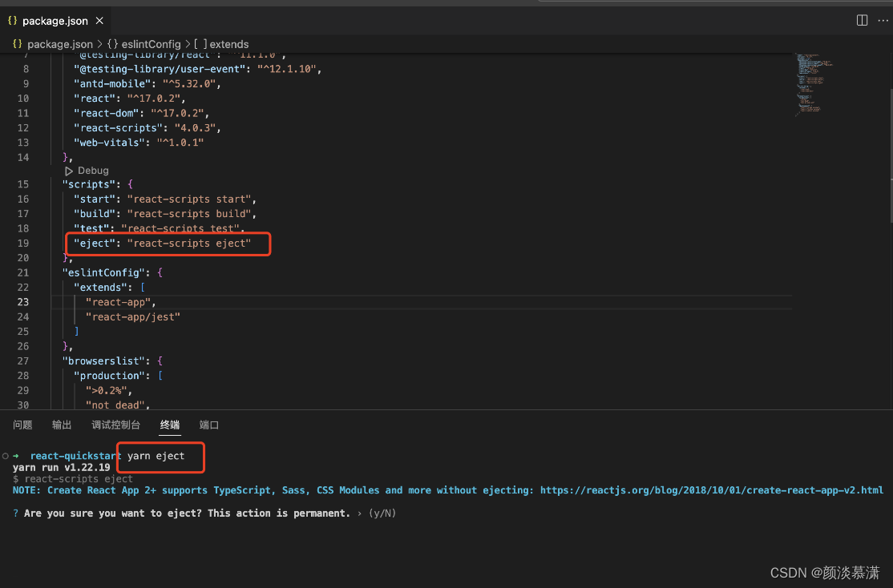Click the "yarn run v1.22.19" terminal line

(x=62, y=467)
